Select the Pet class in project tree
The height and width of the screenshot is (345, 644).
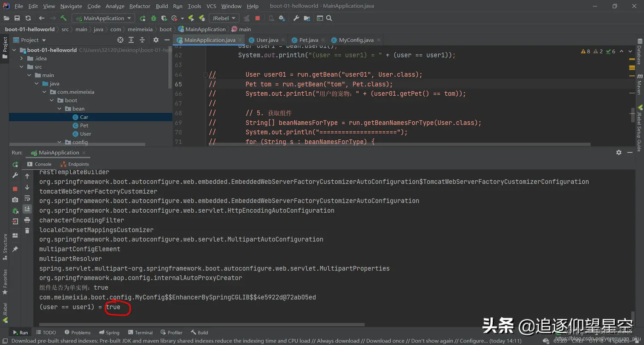click(x=80, y=125)
